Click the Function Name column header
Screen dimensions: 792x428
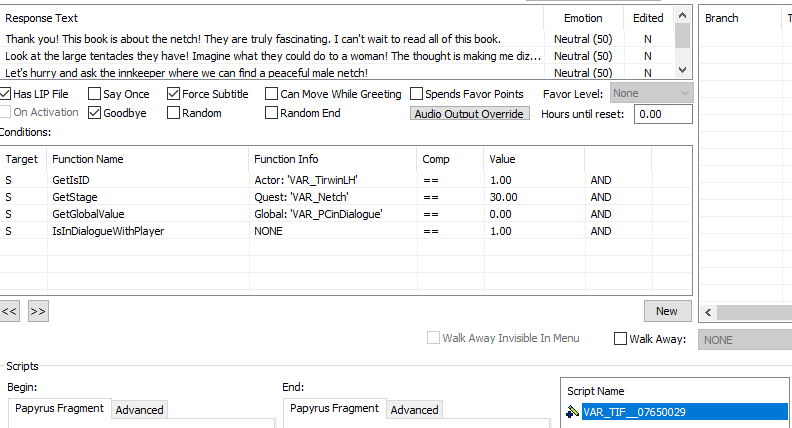click(148, 159)
